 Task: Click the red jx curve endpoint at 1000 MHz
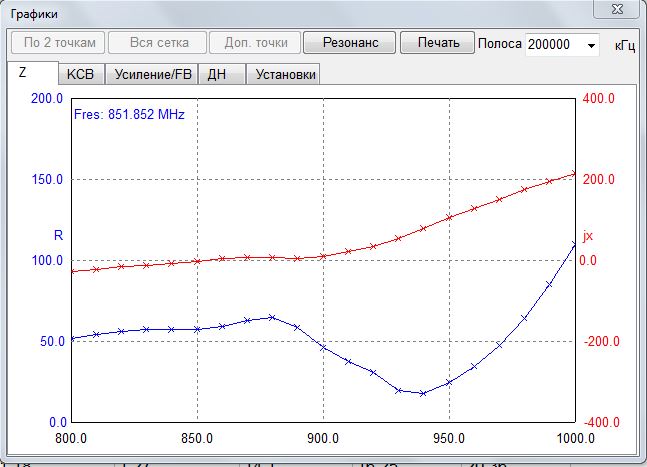(574, 174)
